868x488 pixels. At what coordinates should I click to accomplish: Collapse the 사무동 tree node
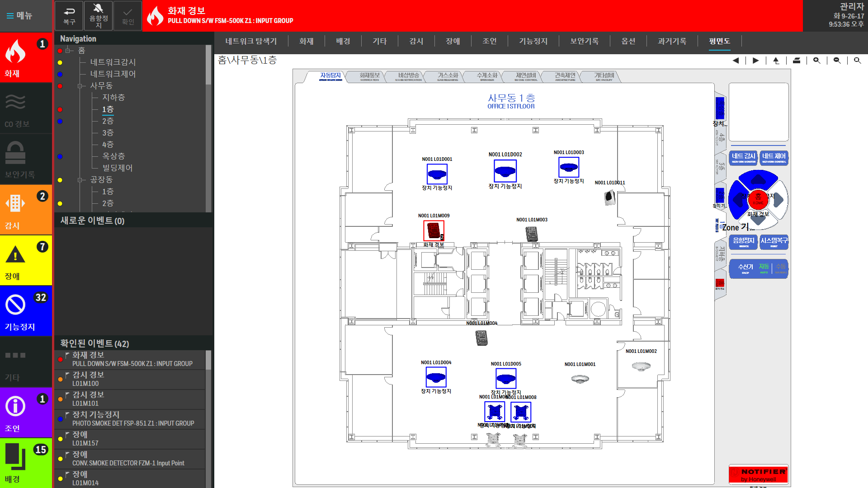click(80, 86)
